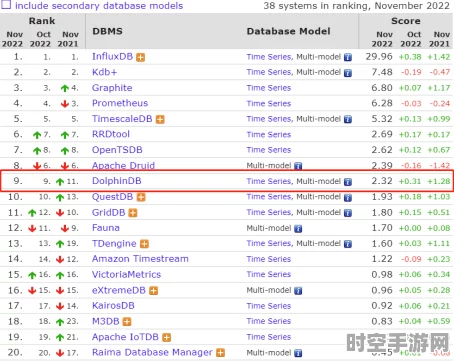The image size is (454, 361).
Task: Click the orange plus icon beside M3DB
Action: click(127, 322)
